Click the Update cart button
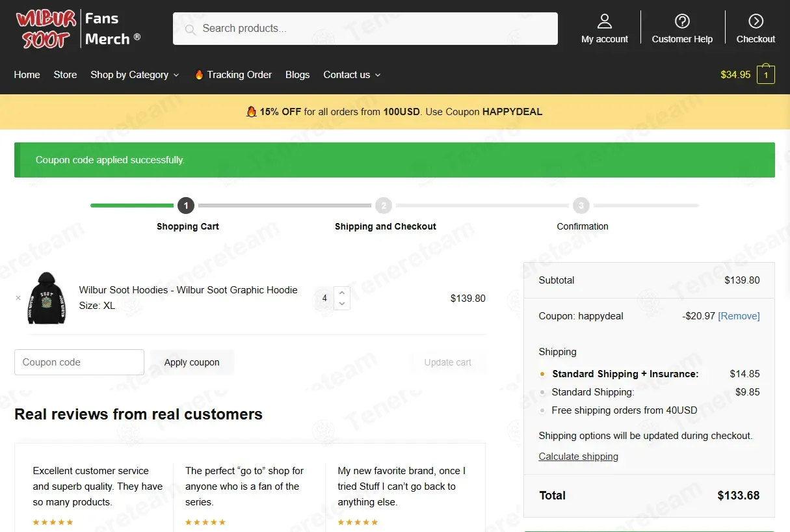790x532 pixels. point(448,362)
